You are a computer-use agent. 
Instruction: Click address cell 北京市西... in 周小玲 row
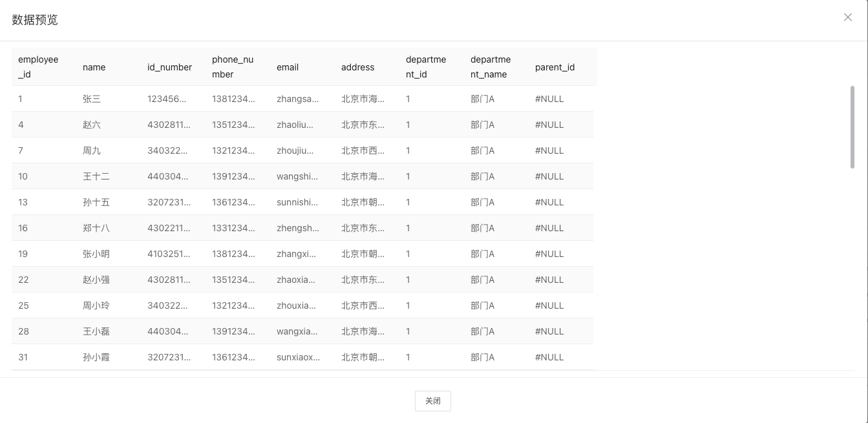pyautogui.click(x=363, y=305)
